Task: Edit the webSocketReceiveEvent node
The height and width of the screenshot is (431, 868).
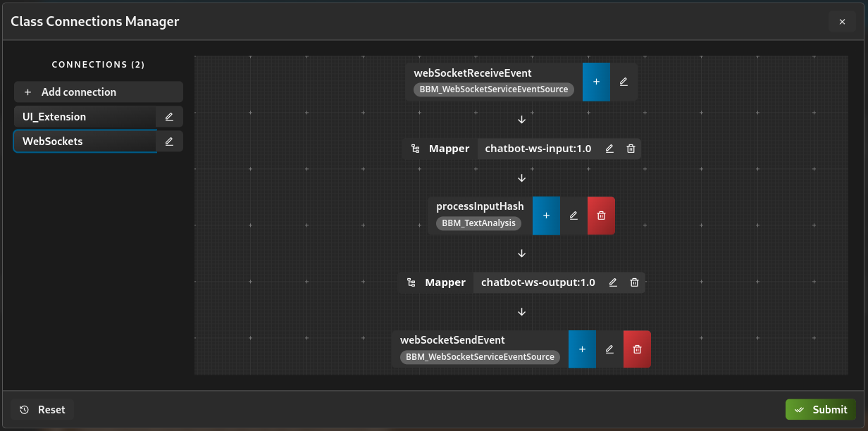Action: tap(624, 82)
